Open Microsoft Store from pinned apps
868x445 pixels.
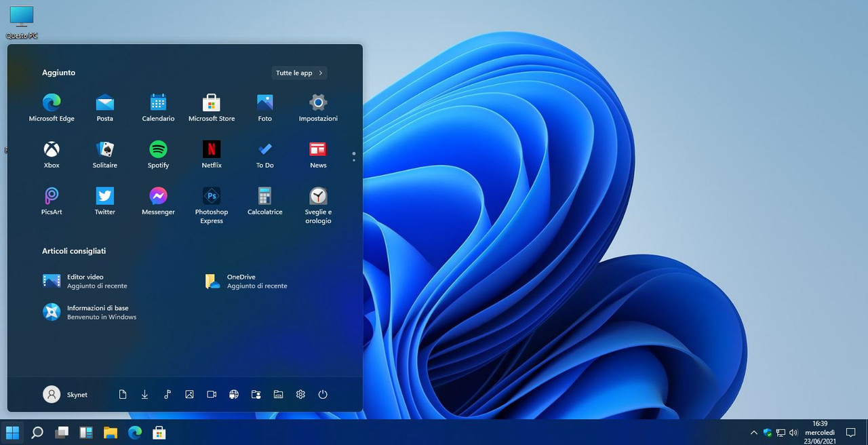(x=212, y=108)
